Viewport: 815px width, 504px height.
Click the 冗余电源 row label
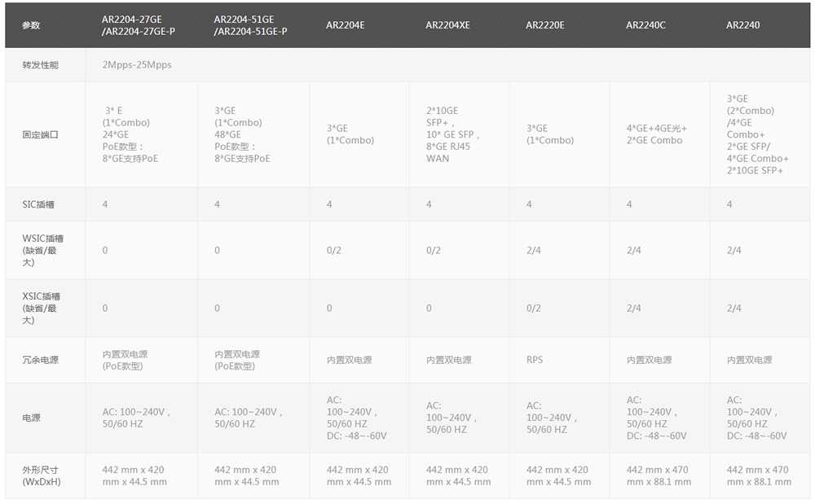[40, 360]
